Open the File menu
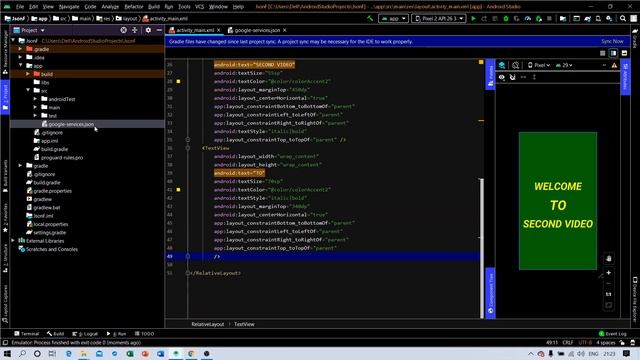This screenshot has height=360, width=640. click(x=20, y=7)
